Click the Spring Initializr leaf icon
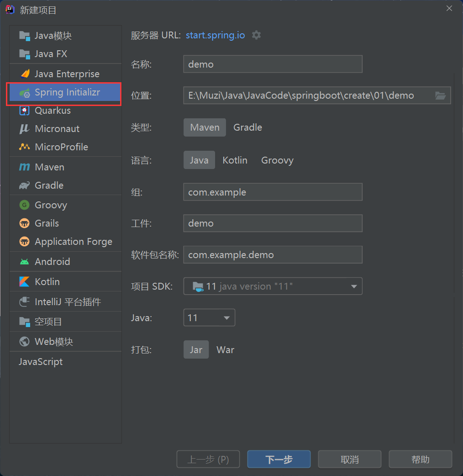Image resolution: width=463 pixels, height=476 pixels. point(25,93)
